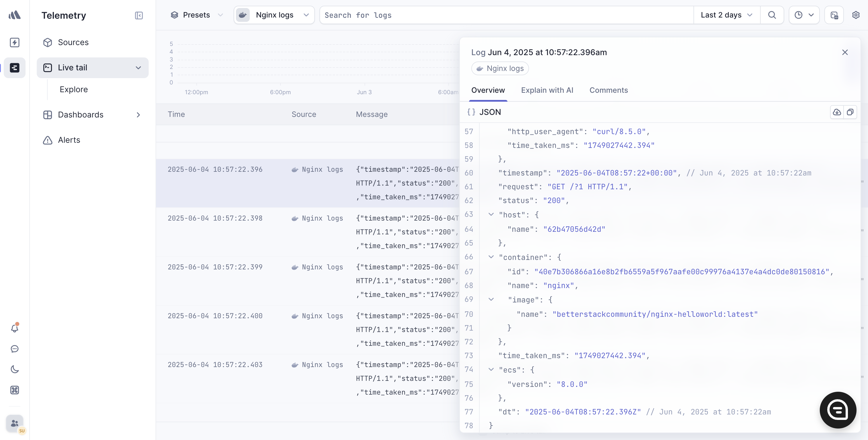
Task: Open the settings gear
Action: pyautogui.click(x=856, y=15)
